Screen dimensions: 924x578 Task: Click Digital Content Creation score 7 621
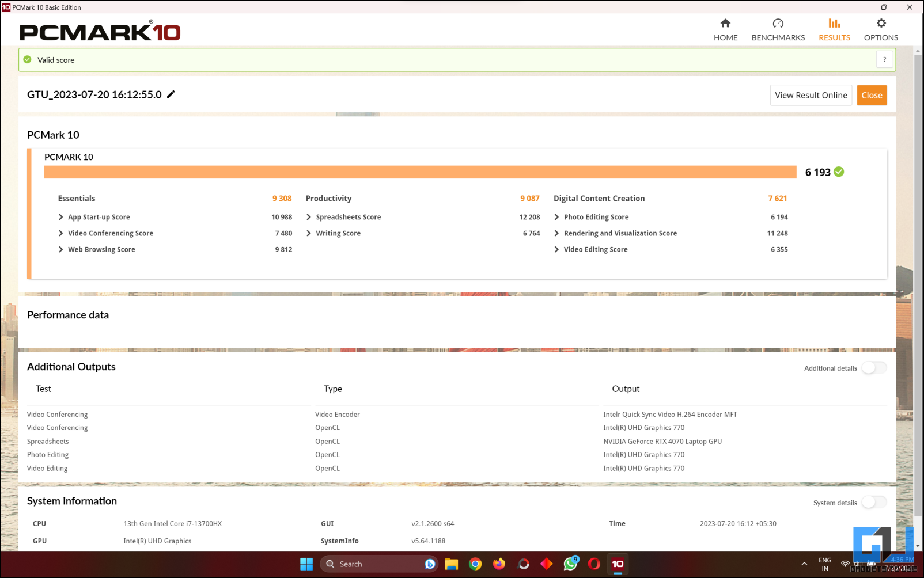point(778,198)
